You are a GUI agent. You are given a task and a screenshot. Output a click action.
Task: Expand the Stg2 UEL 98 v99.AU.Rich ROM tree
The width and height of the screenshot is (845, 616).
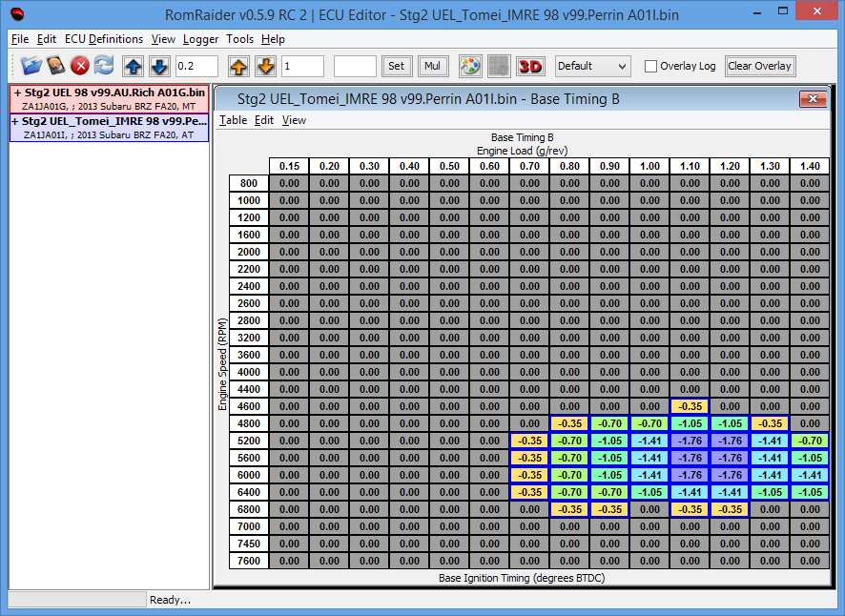click(x=17, y=92)
